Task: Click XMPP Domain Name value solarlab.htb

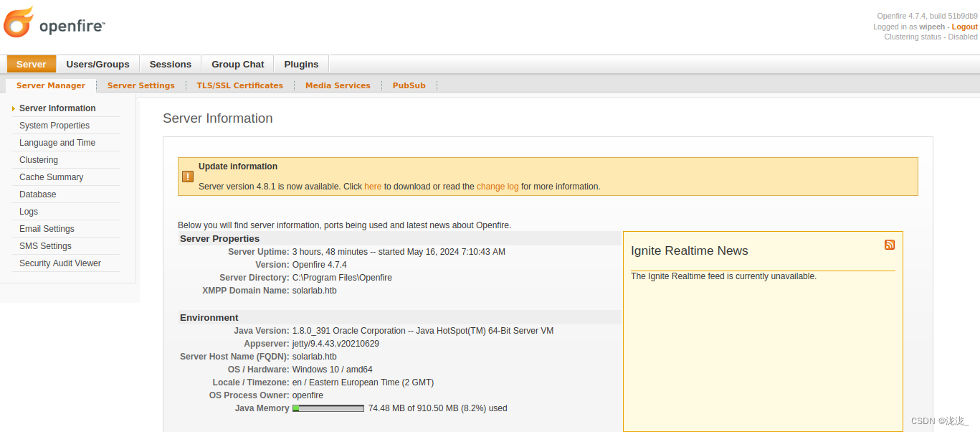Action: 315,291
